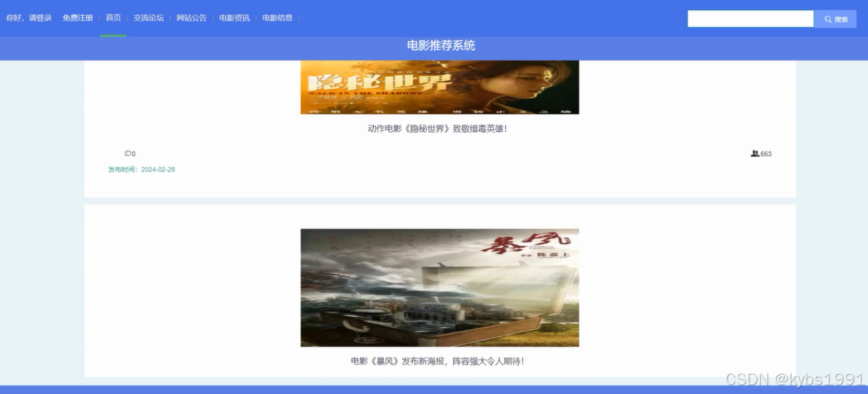
Task: Open the 电影资讯 menu item
Action: (x=234, y=18)
